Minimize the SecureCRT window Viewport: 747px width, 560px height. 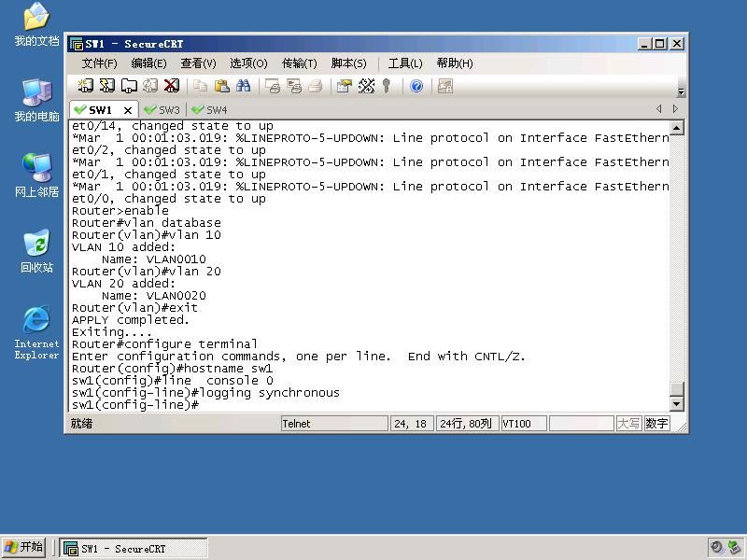pyautogui.click(x=644, y=44)
